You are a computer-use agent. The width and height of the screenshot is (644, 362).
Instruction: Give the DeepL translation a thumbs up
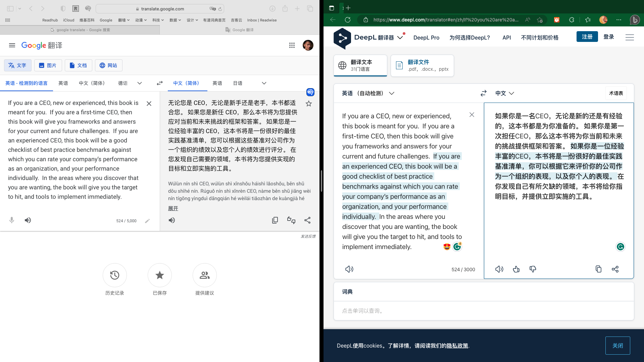click(516, 269)
